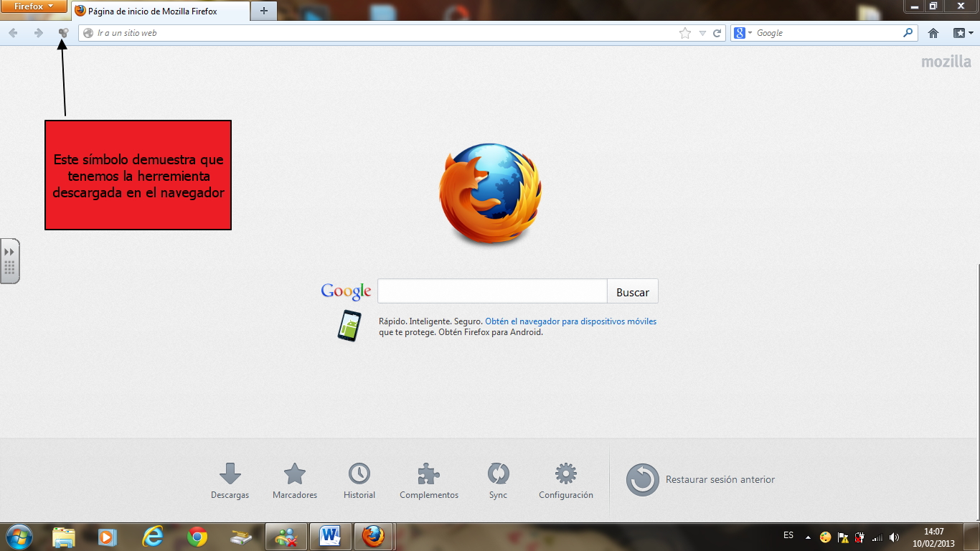Open Windows Explorer from taskbar

[64, 537]
